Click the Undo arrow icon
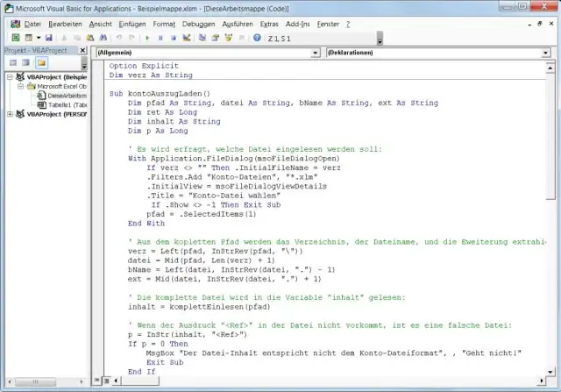This screenshot has width=561, height=392. pyautogui.click(x=119, y=38)
